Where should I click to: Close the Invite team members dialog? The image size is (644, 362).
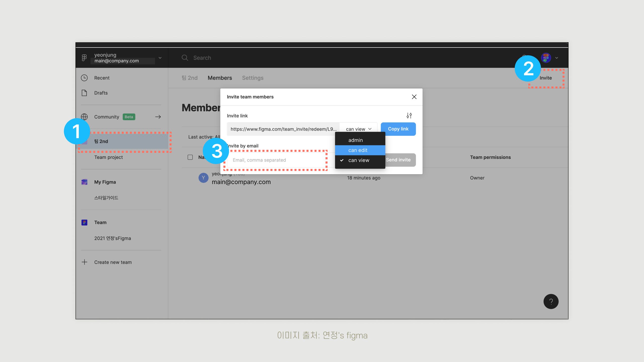point(414,97)
